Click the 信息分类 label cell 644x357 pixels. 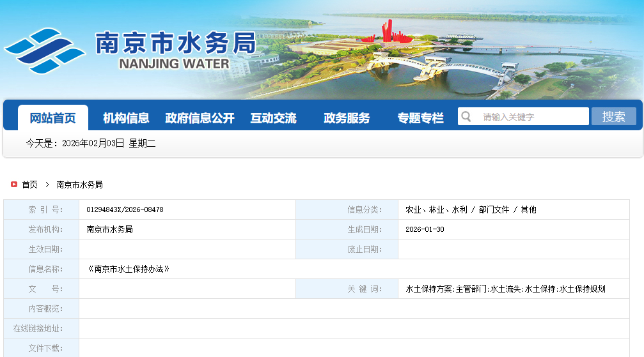coord(347,209)
